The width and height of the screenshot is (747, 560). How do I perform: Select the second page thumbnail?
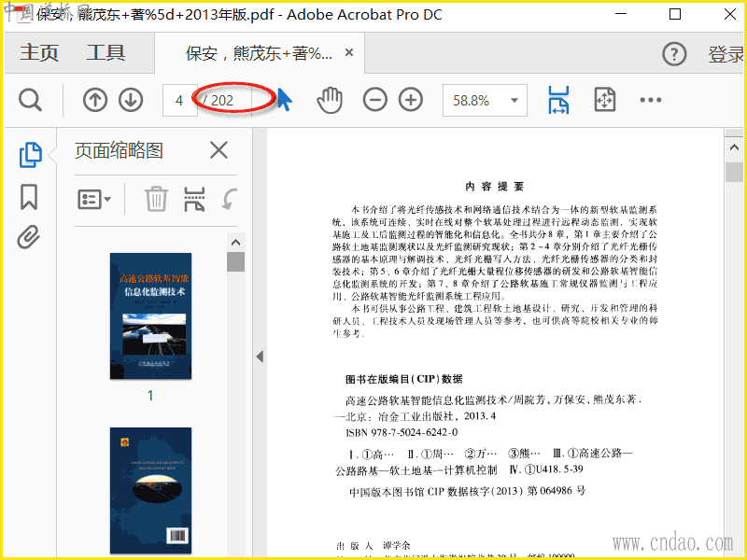pyautogui.click(x=150, y=491)
